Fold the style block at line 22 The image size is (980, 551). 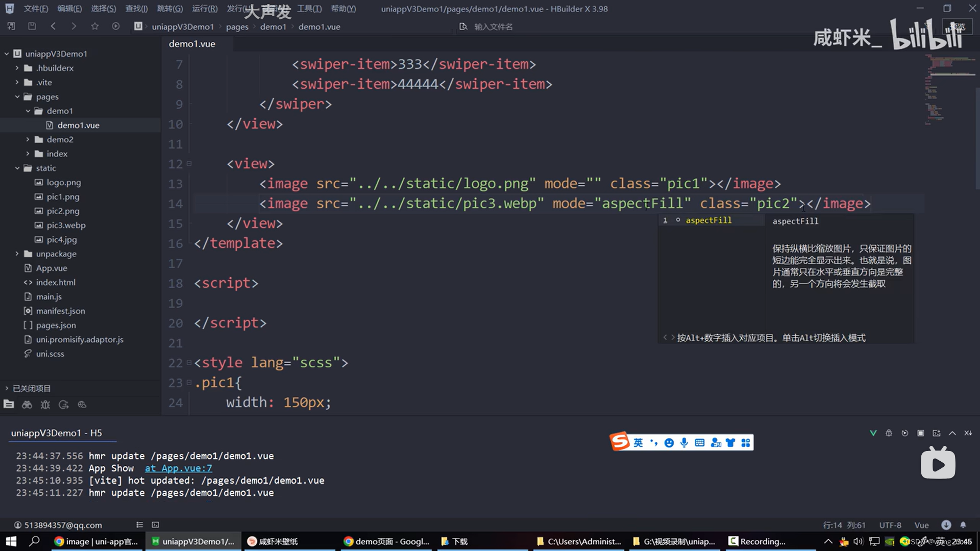coord(189,363)
